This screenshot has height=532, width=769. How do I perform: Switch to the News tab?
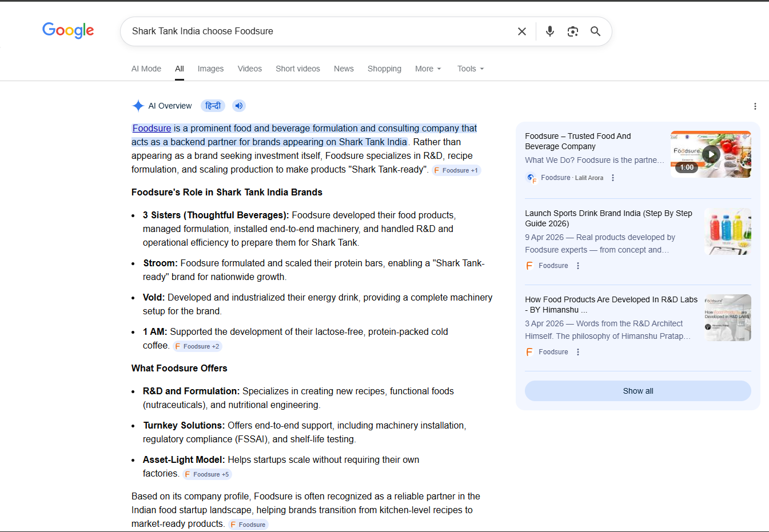pyautogui.click(x=344, y=69)
